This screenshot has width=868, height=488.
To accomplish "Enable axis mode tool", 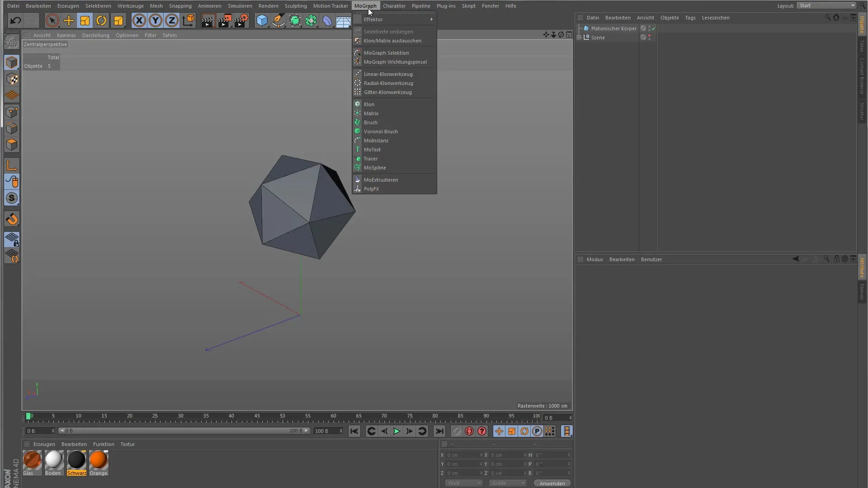I will point(12,165).
